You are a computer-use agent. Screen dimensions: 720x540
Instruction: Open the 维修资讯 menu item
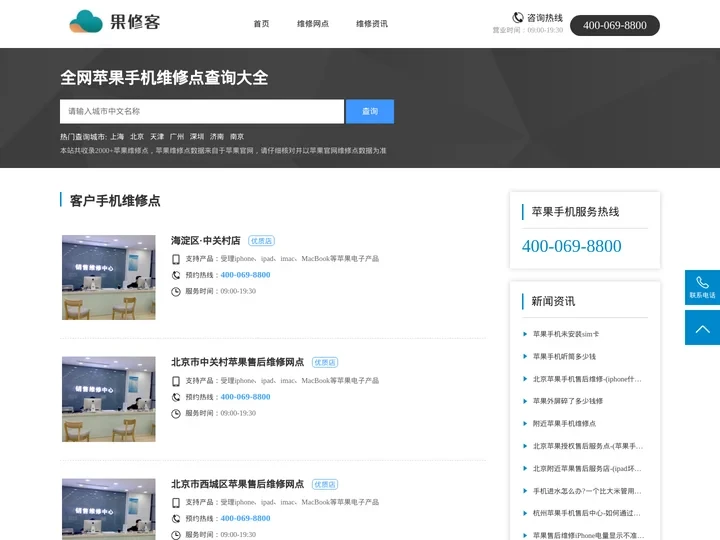tap(371, 23)
